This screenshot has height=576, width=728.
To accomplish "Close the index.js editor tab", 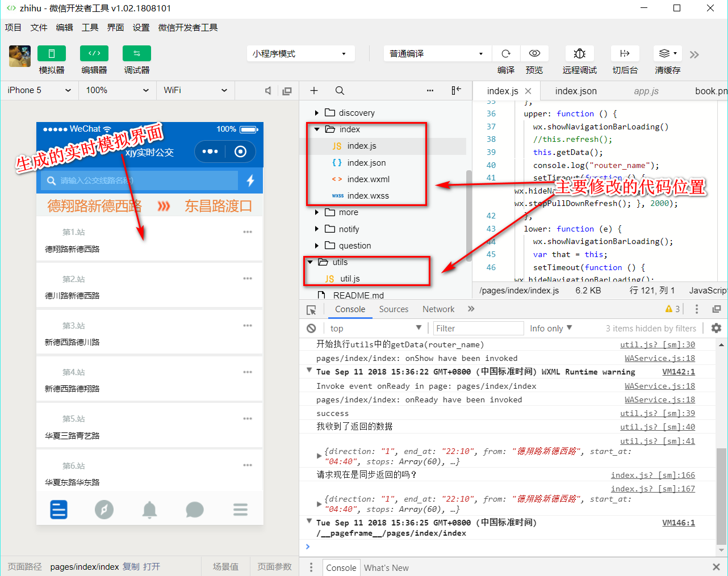I will (x=528, y=91).
